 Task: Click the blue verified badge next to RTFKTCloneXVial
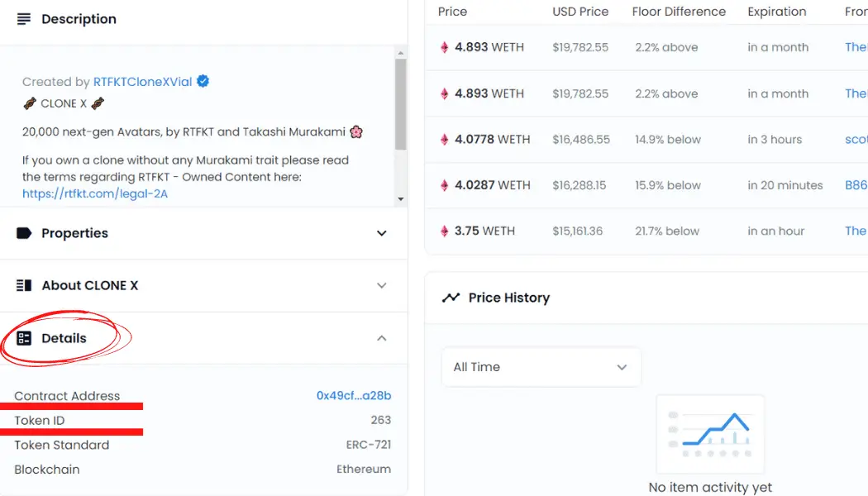(203, 81)
